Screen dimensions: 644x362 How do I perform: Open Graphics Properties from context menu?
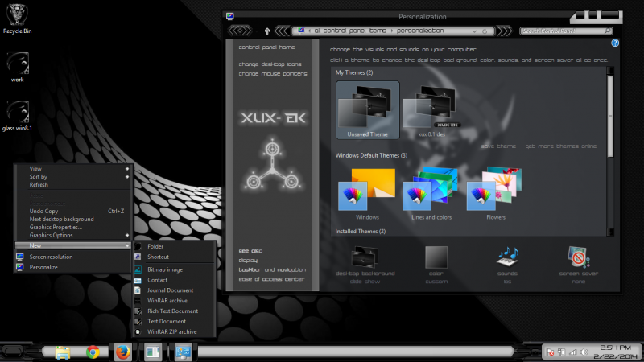click(x=73, y=227)
